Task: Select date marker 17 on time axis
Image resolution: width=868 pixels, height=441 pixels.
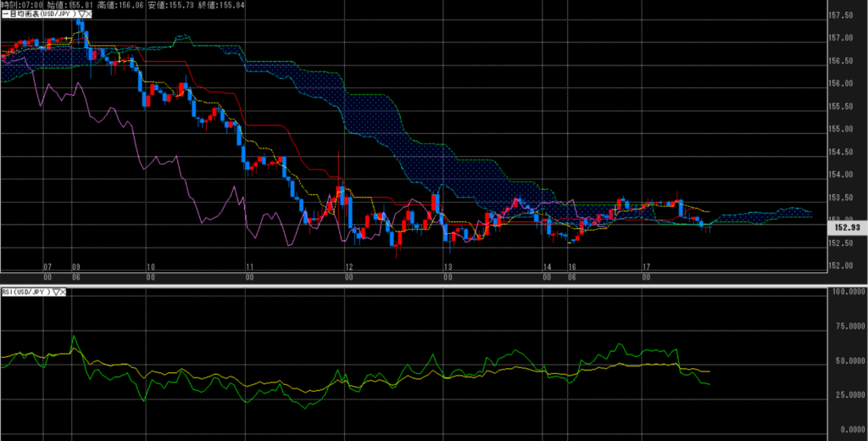Action: (646, 266)
